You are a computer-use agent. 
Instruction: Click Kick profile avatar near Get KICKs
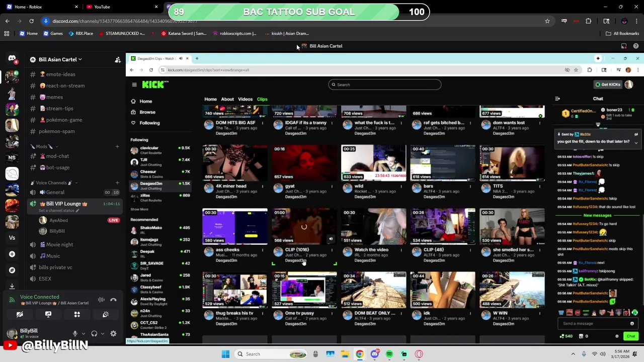click(629, 84)
